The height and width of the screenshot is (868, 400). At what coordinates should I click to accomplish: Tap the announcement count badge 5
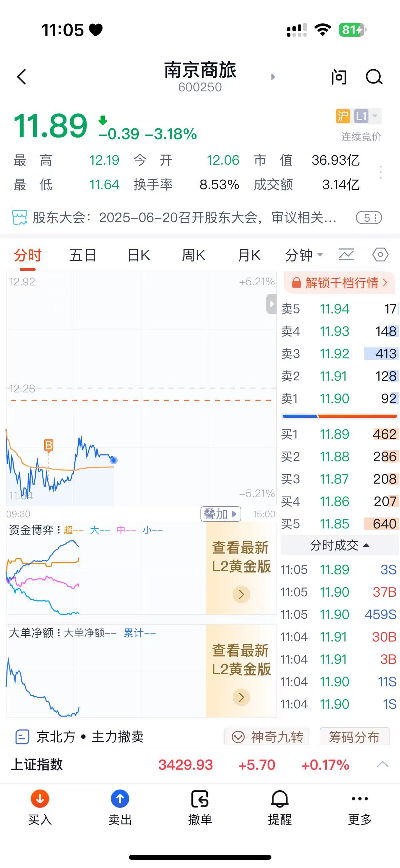pyautogui.click(x=369, y=218)
